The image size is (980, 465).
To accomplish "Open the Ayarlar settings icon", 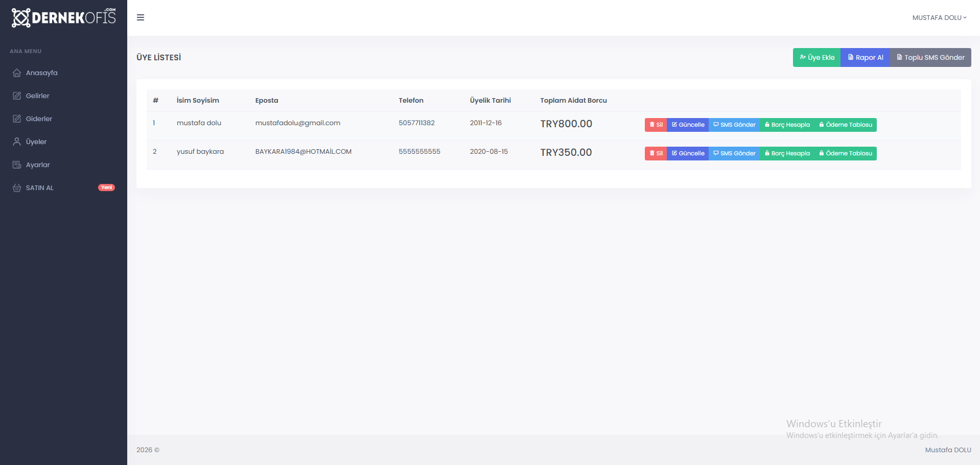I will (x=17, y=165).
